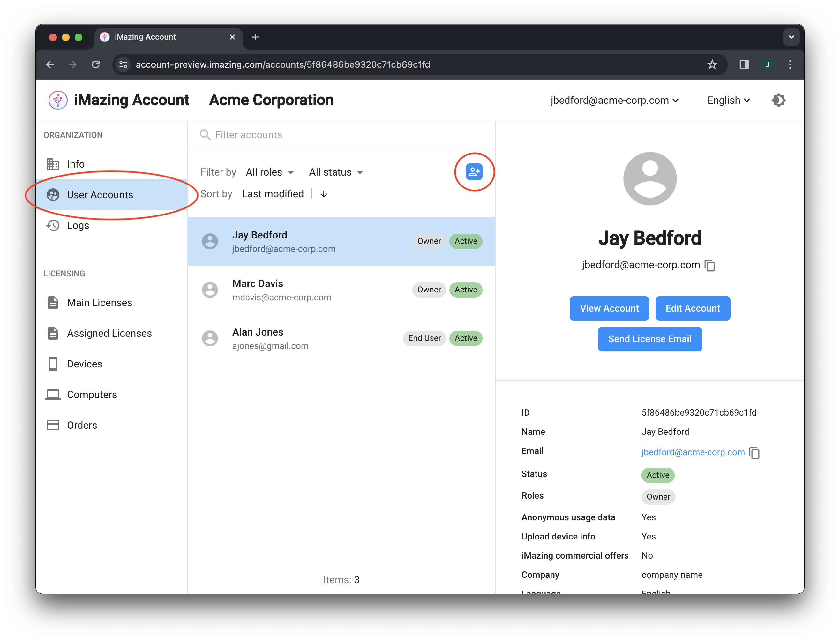The height and width of the screenshot is (641, 840).
Task: Click the add user account icon
Action: coord(474,172)
